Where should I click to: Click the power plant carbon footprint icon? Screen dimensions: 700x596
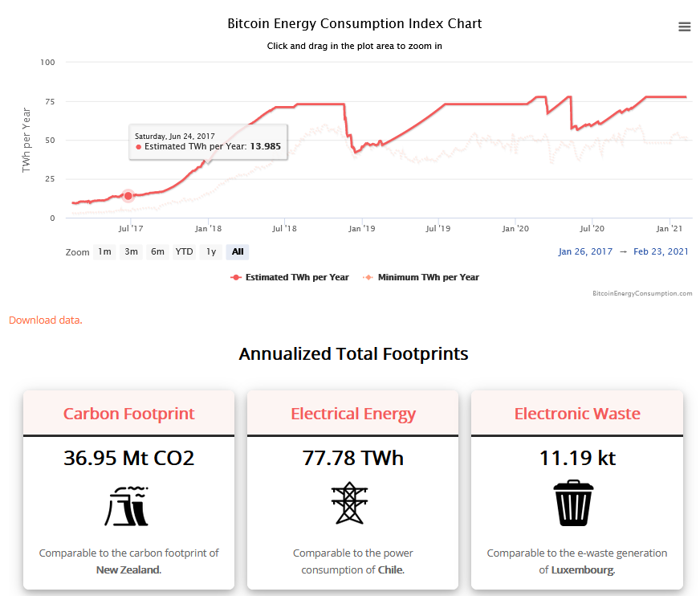click(128, 505)
